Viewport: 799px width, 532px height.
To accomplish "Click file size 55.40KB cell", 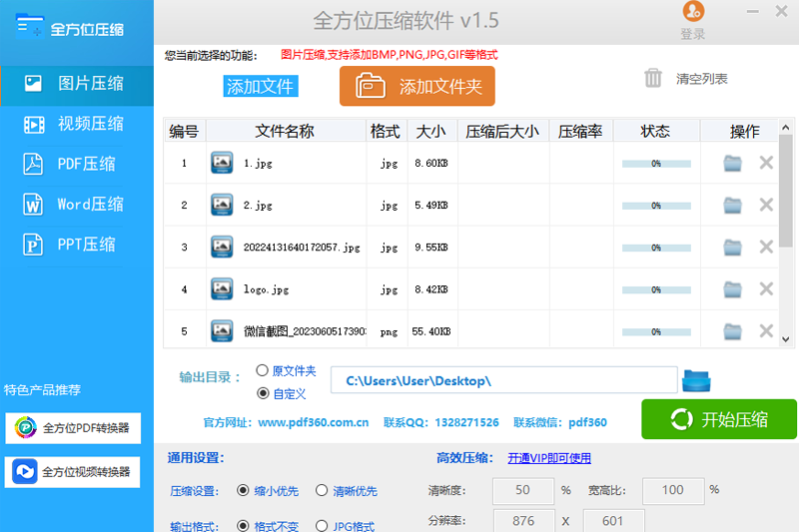I will (431, 331).
